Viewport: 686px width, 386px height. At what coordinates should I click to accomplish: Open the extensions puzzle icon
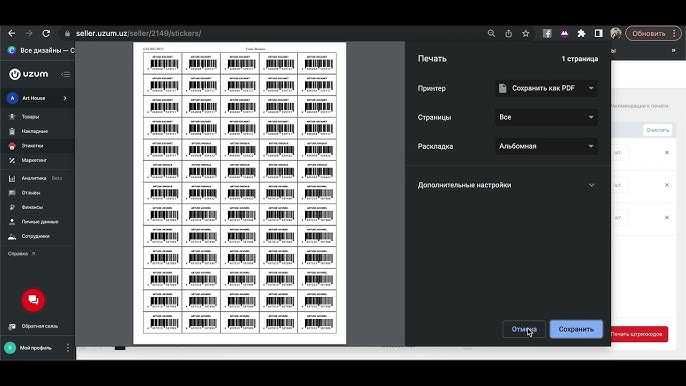[581, 33]
